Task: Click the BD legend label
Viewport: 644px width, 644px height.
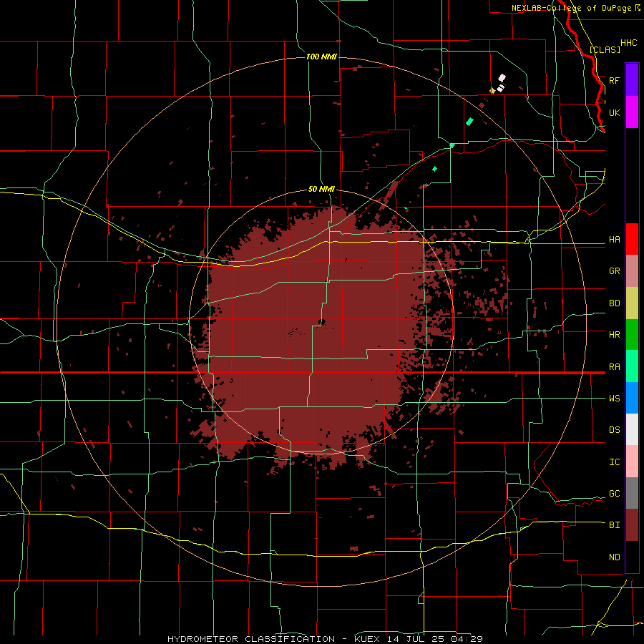Action: pyautogui.click(x=614, y=303)
